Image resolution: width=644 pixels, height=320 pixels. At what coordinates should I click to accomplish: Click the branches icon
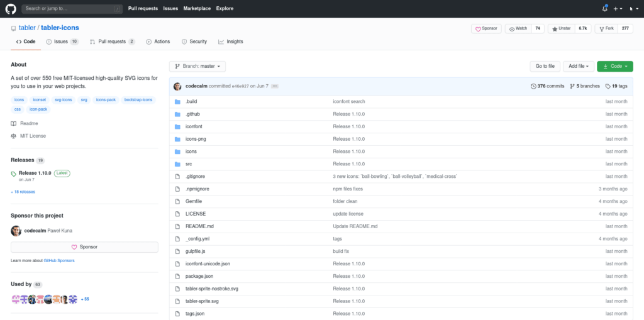(x=572, y=86)
